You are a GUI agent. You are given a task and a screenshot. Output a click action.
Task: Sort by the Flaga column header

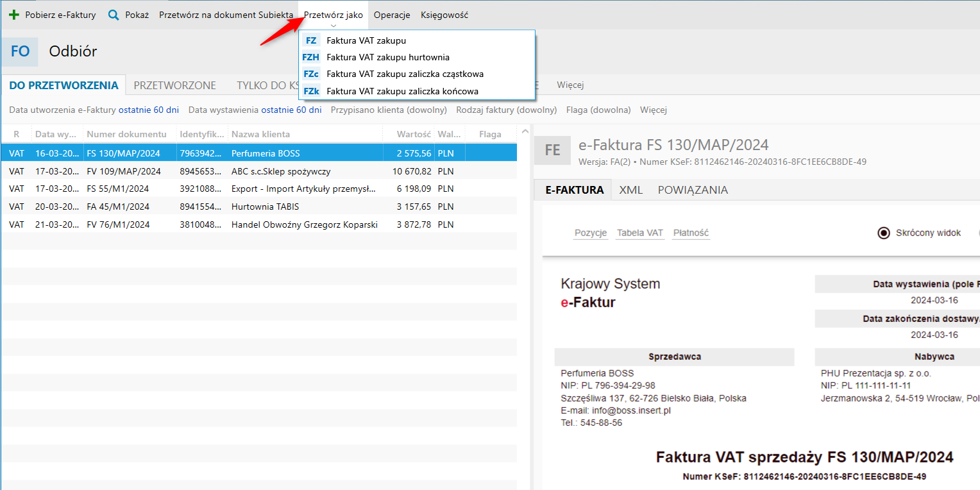491,134
